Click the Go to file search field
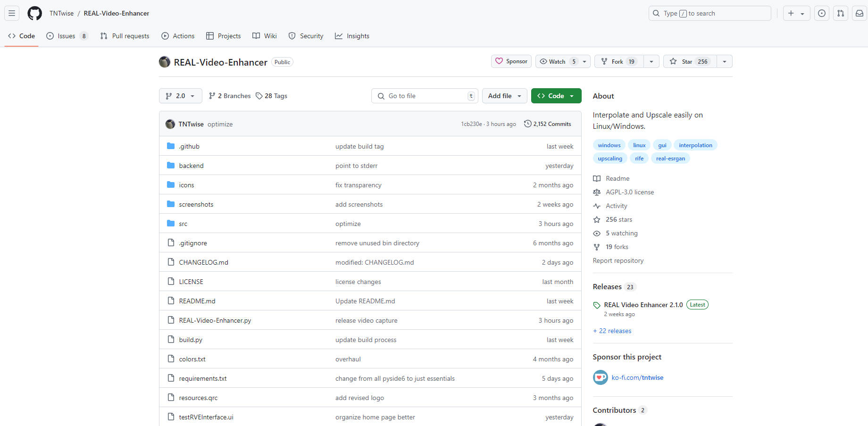Viewport: 868px width, 426px height. pyautogui.click(x=425, y=96)
